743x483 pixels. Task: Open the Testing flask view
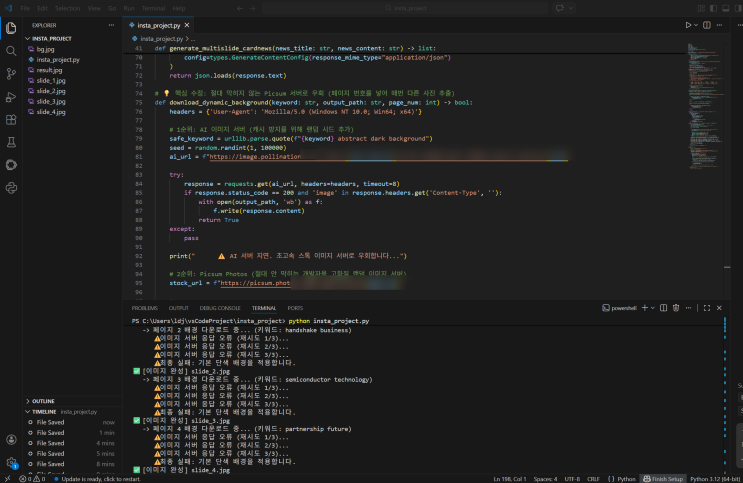[11, 142]
